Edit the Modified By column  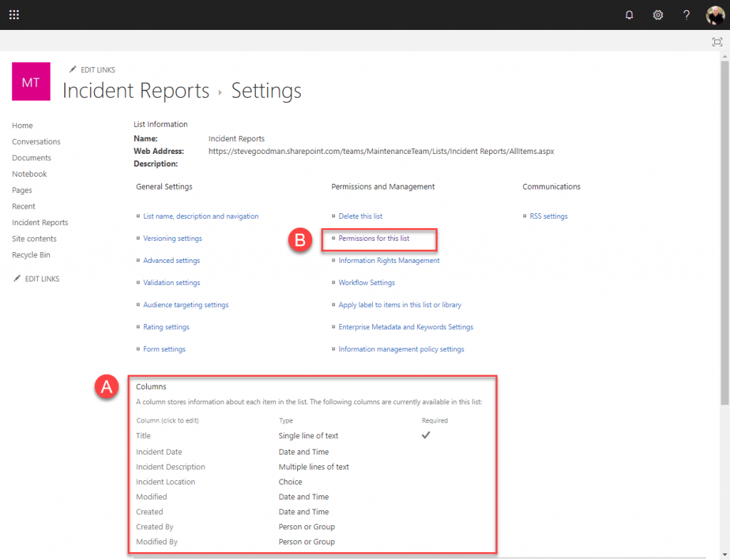(x=157, y=541)
